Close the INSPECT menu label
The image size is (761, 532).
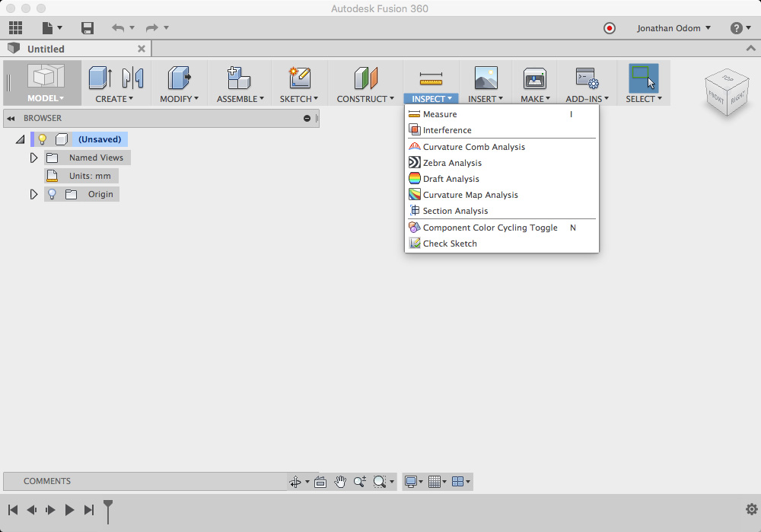(x=431, y=98)
